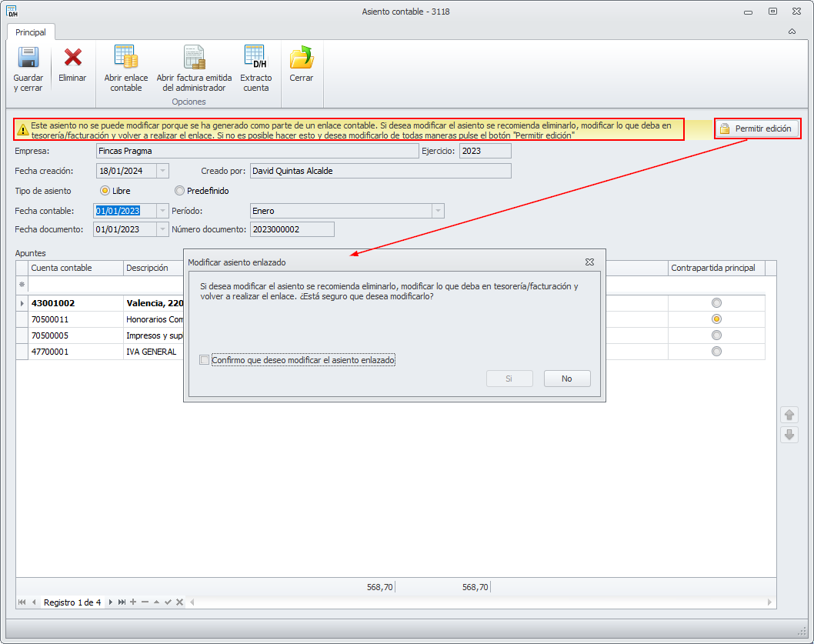
Task: Move the entry row down with arrow
Action: tap(789, 435)
